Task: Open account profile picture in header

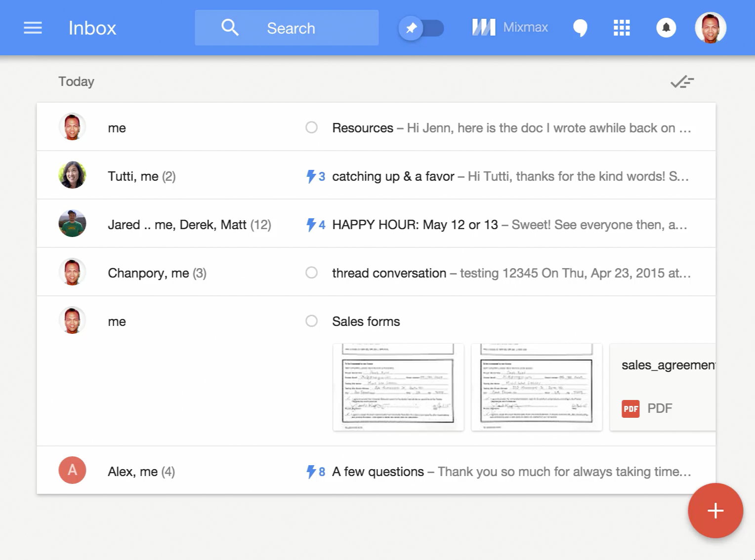Action: click(x=711, y=28)
